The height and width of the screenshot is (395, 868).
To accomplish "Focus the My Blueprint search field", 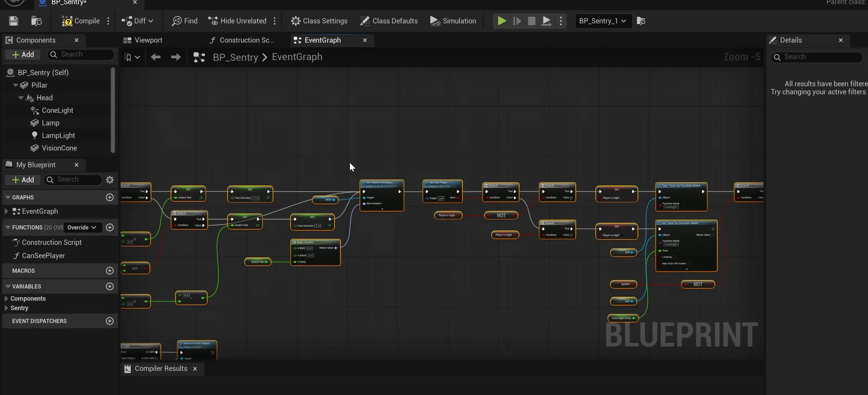I will click(x=73, y=180).
